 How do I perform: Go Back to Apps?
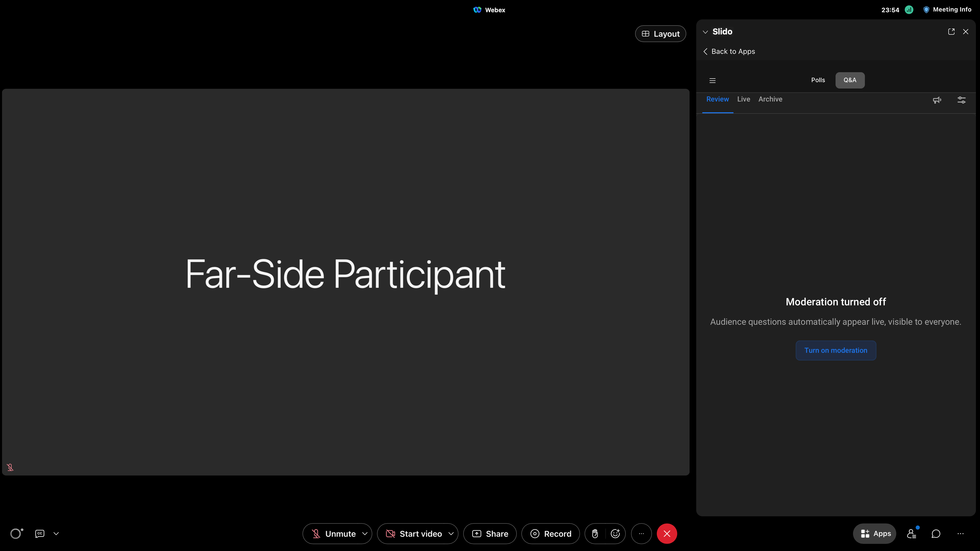(729, 51)
